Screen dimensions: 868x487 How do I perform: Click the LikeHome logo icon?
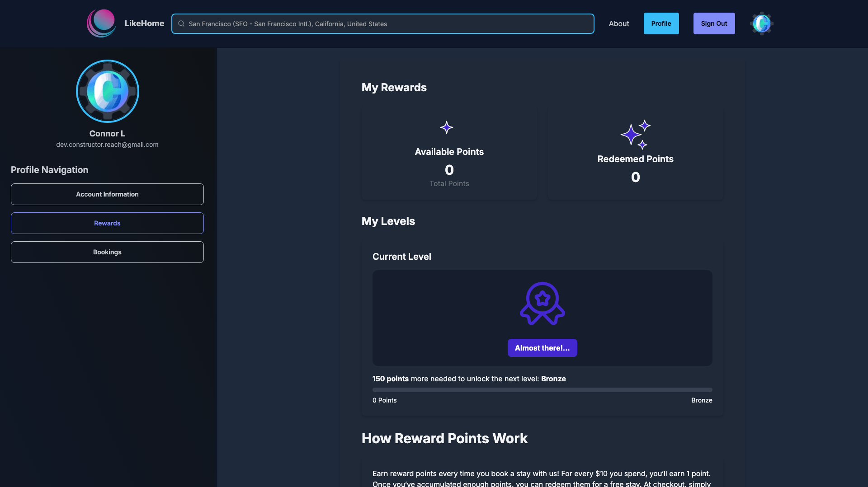pos(101,23)
